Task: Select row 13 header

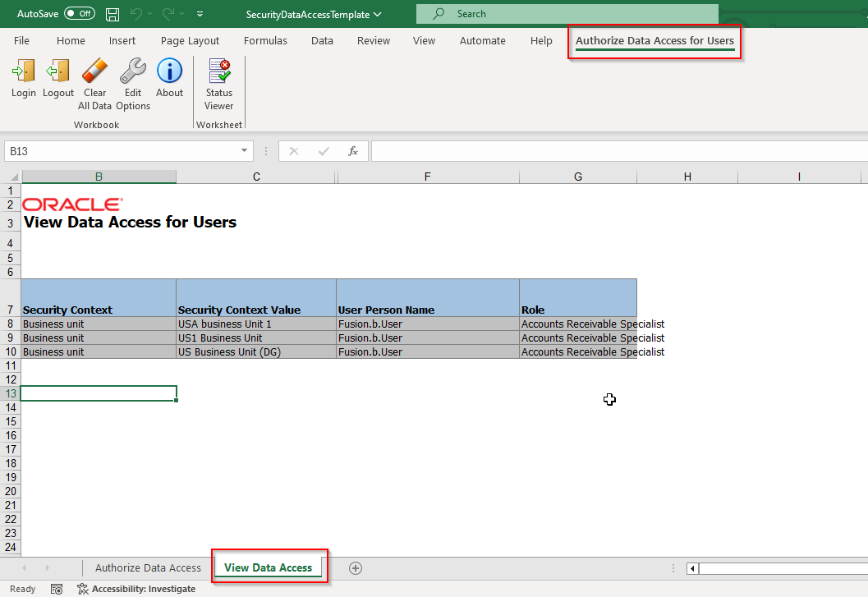Action: point(11,393)
